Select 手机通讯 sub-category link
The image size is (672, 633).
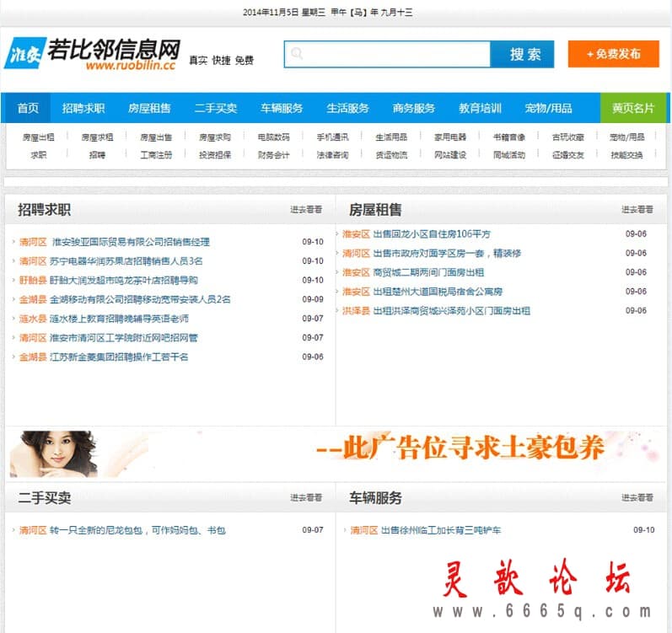click(x=332, y=137)
